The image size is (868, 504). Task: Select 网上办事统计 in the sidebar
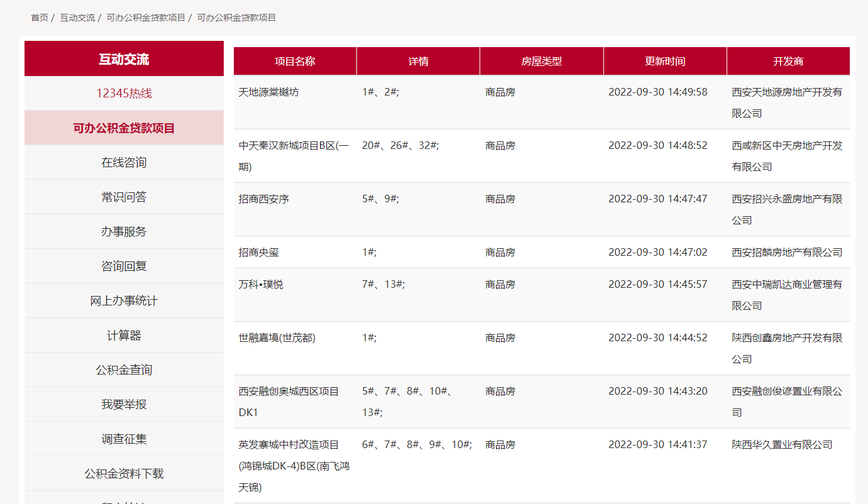pyautogui.click(x=124, y=301)
